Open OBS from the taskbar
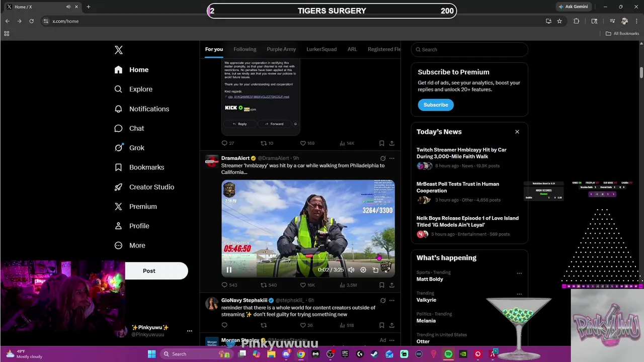The height and width of the screenshot is (362, 644). (330, 354)
